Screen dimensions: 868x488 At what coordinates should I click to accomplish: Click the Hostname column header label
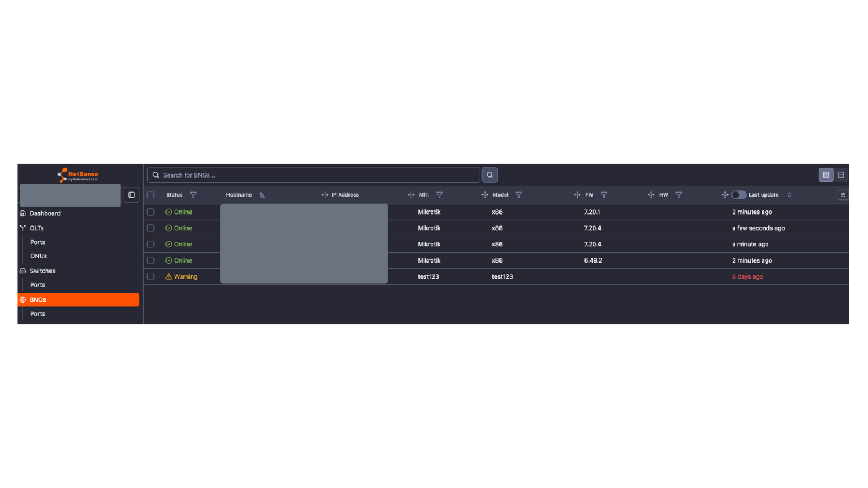(x=238, y=195)
